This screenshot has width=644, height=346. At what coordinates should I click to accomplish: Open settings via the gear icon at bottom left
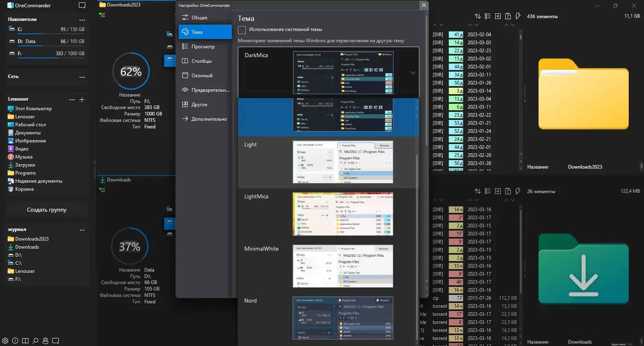click(x=5, y=341)
